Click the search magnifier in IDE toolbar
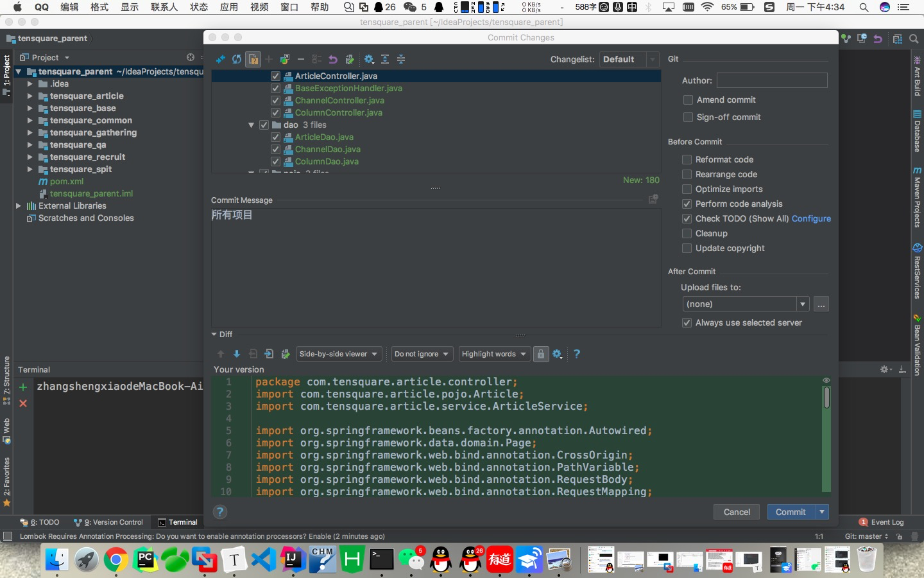 [x=914, y=39]
